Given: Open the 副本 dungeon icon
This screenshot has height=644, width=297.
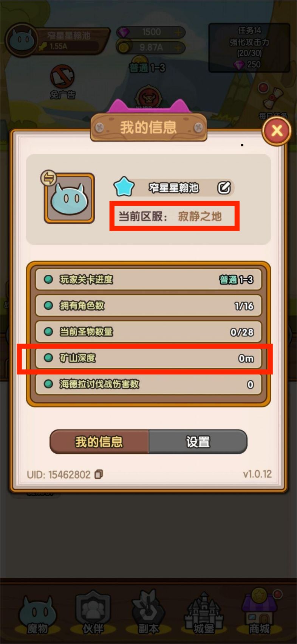Looking at the screenshot, I should [x=148, y=613].
